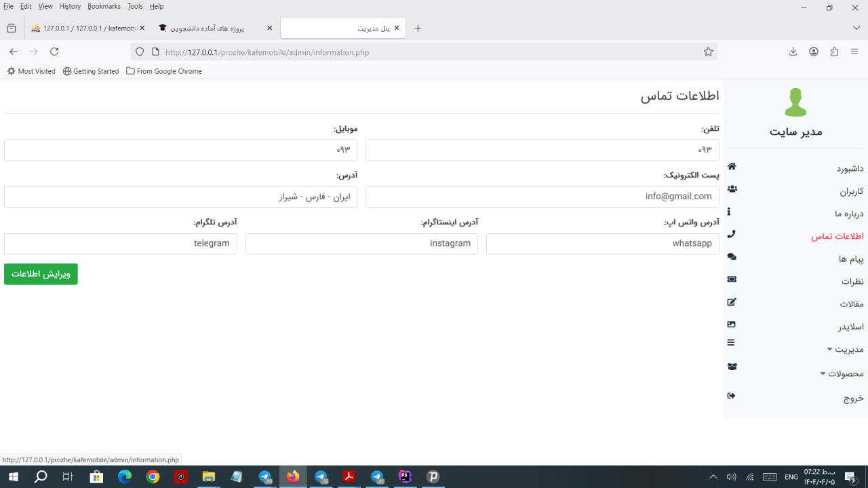Click the info icon beside درباره ما
Screen dimensions: 868x488
(728, 211)
